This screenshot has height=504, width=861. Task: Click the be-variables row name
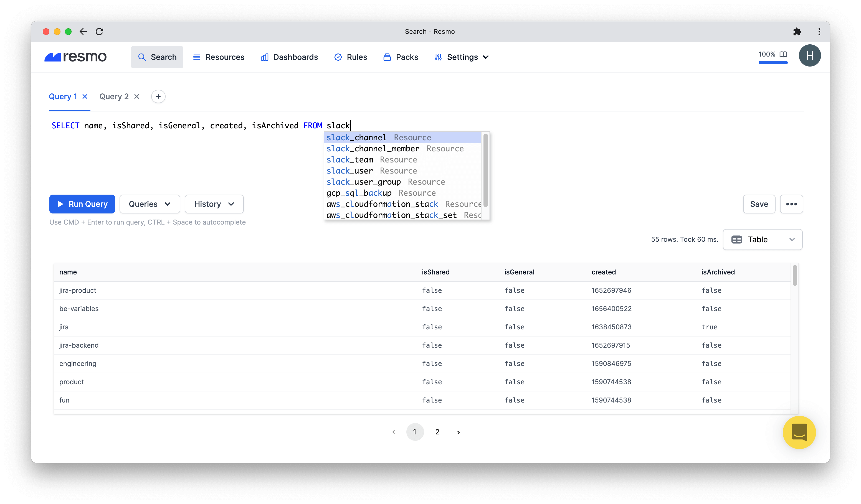click(x=79, y=309)
